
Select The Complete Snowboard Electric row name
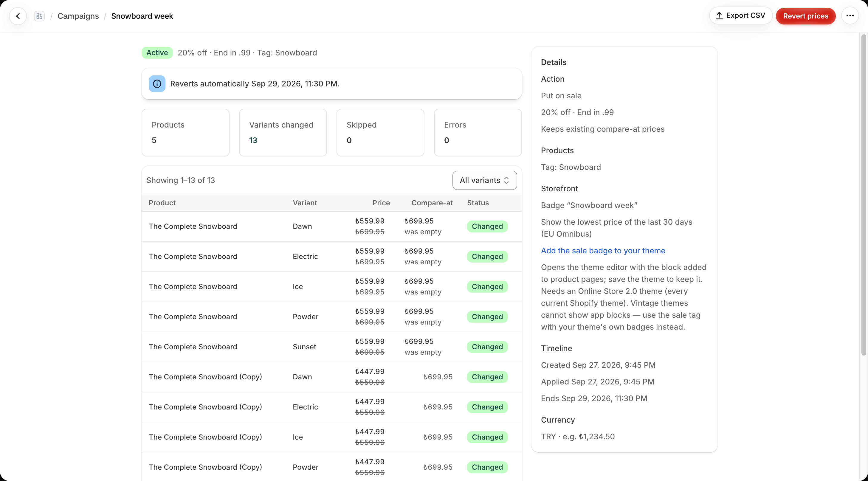click(193, 256)
